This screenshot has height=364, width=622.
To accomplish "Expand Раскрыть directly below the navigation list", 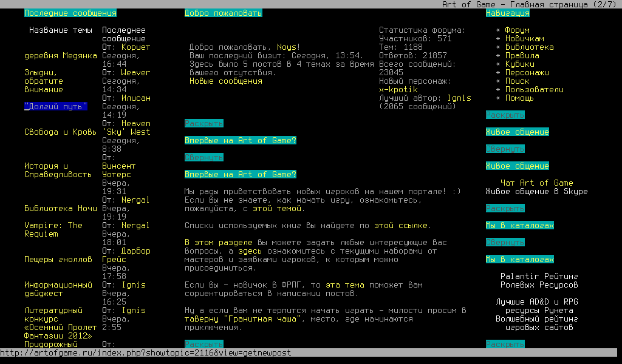I will (x=505, y=115).
